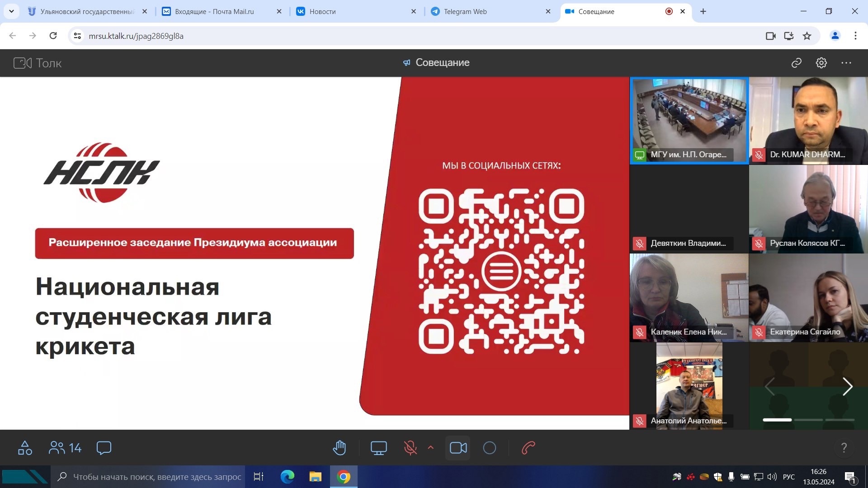Image resolution: width=868 pixels, height=488 pixels.
Task: Select Екатерина Сягайло video tile
Action: (x=808, y=298)
